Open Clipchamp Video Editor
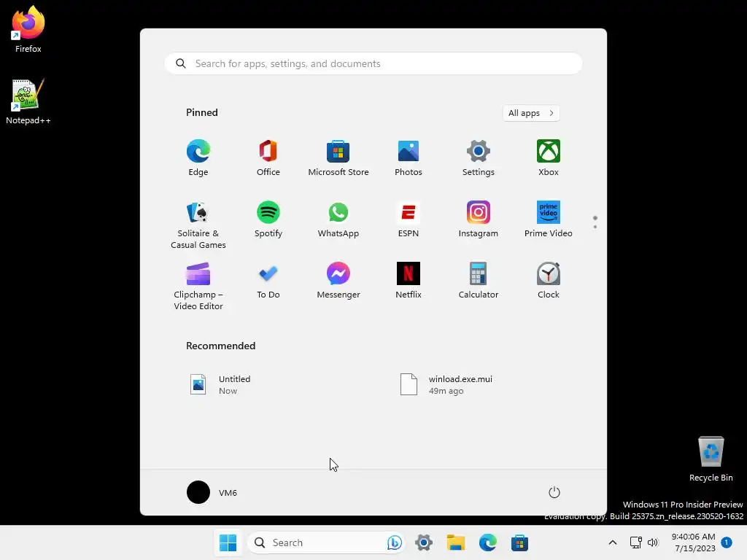Screen dimensions: 747x560 (x=198, y=286)
